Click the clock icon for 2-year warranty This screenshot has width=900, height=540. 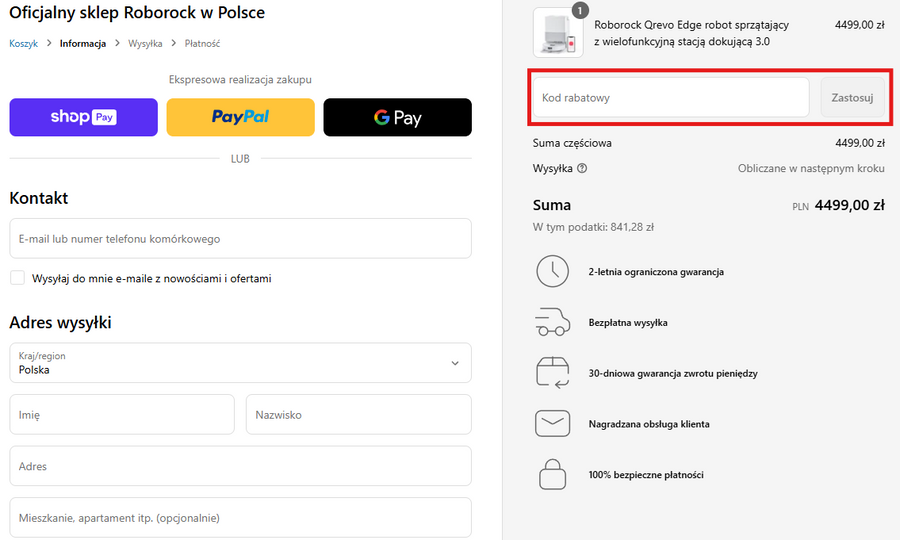pyautogui.click(x=553, y=272)
